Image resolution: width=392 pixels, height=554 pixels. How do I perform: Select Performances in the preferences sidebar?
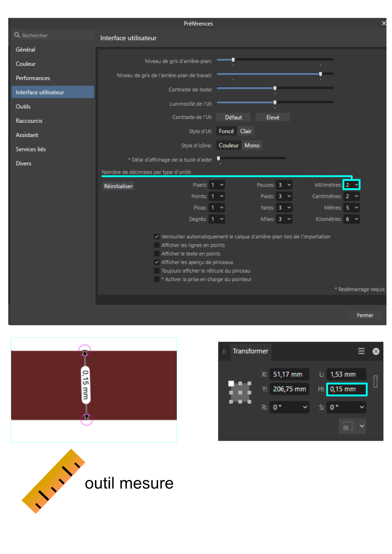point(33,78)
